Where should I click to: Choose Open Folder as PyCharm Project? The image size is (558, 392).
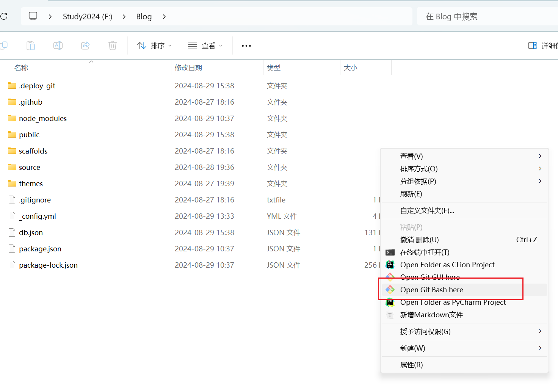click(x=464, y=302)
